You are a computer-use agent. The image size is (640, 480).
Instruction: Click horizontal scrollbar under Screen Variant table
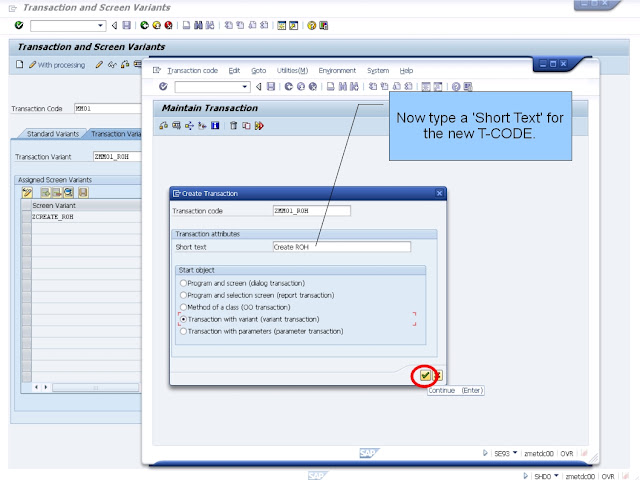click(x=96, y=387)
